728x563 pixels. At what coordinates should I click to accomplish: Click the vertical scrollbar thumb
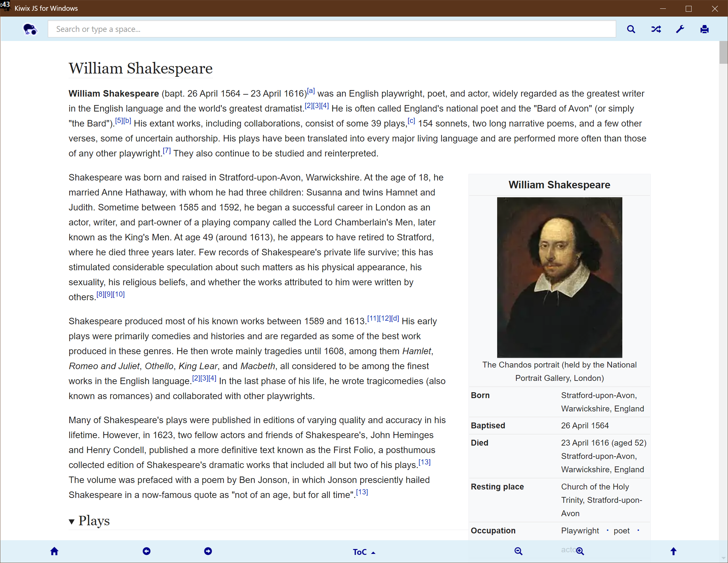click(723, 52)
